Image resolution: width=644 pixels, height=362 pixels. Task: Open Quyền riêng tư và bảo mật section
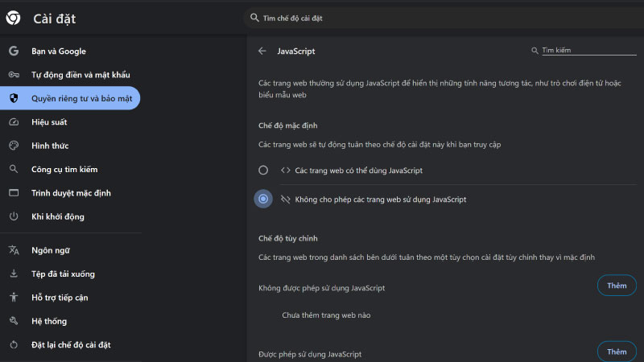point(70,98)
